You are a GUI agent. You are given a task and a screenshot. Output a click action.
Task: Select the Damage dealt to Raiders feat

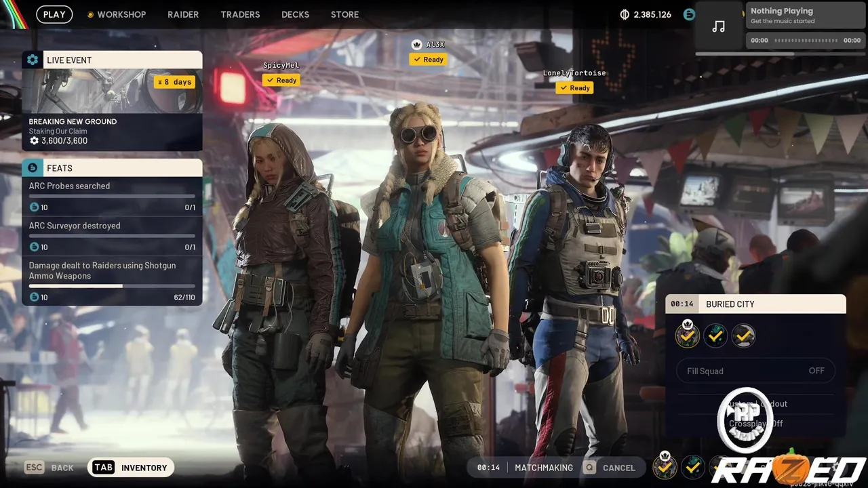pyautogui.click(x=112, y=281)
